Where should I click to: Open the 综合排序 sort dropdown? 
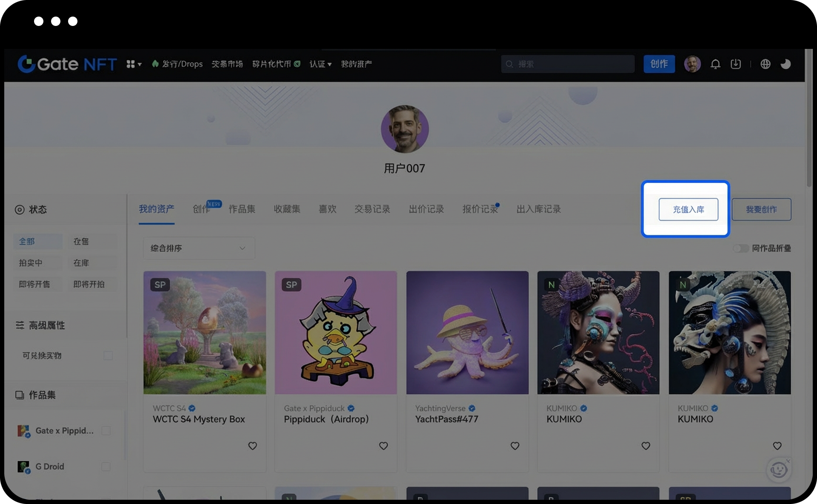(x=199, y=248)
